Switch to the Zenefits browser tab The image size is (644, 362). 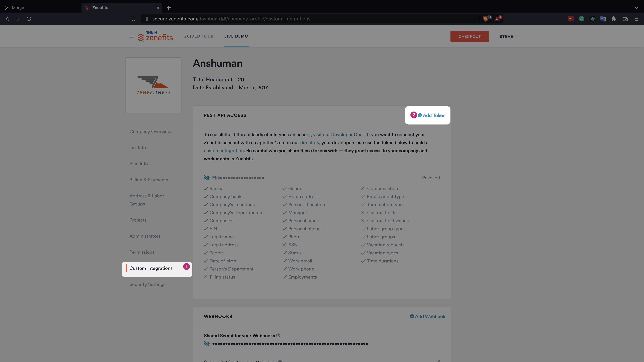pyautogui.click(x=121, y=8)
